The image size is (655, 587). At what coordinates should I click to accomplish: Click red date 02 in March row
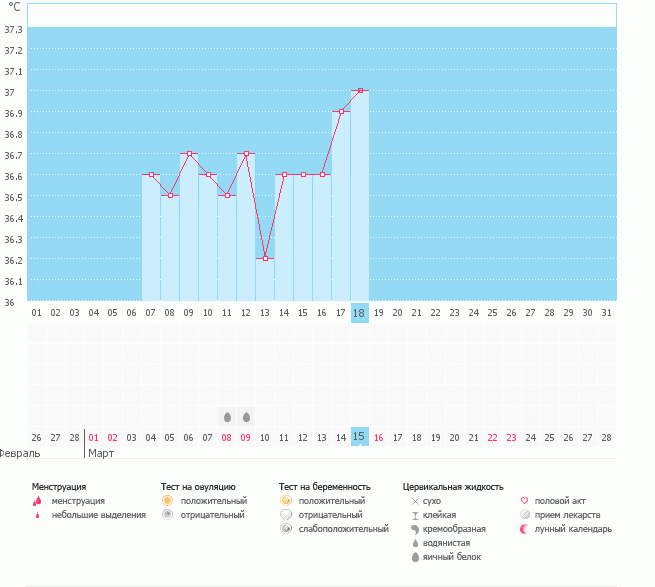pos(112,438)
